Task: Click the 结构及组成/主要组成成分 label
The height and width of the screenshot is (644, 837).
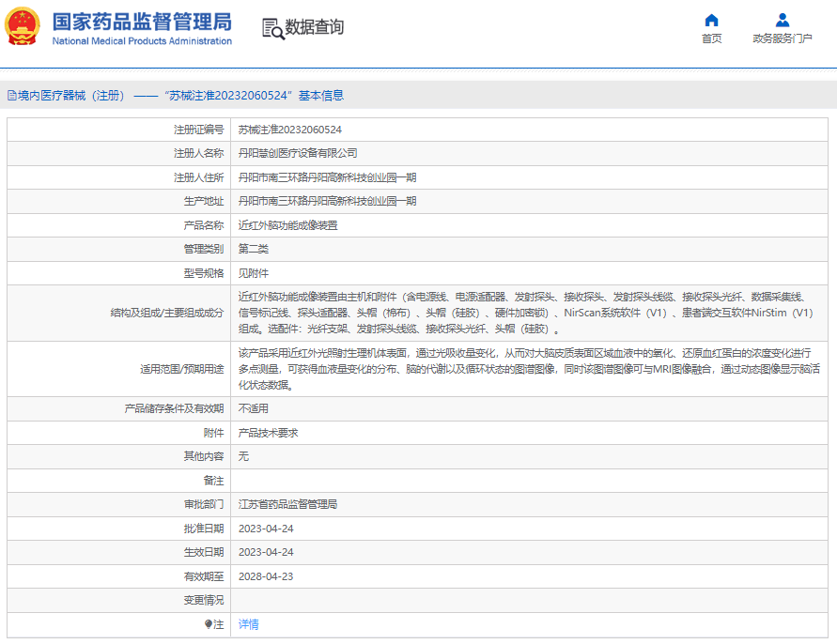Action: point(166,313)
